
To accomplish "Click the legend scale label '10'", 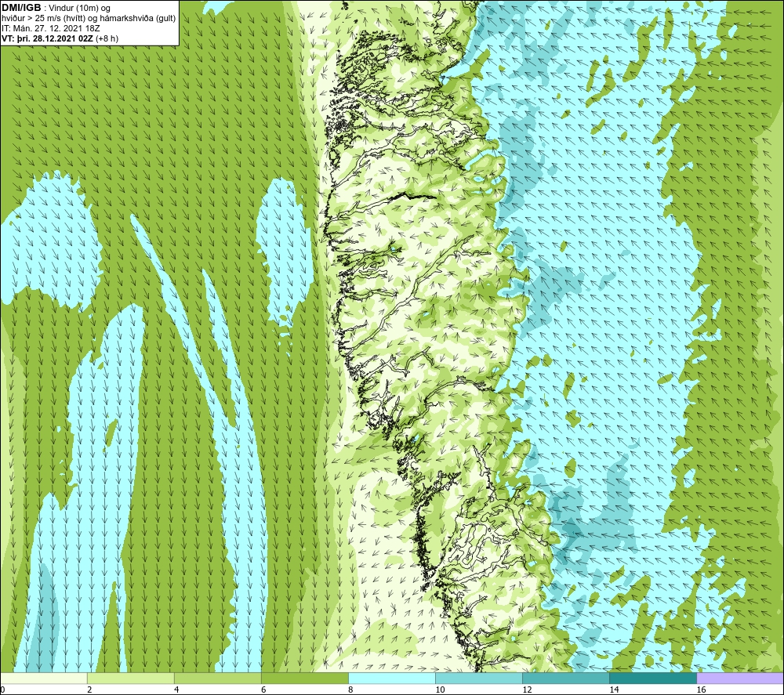I will point(440,690).
